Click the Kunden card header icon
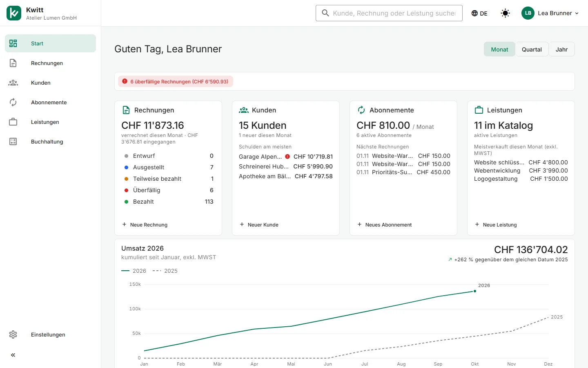Image resolution: width=588 pixels, height=368 pixels. [244, 110]
